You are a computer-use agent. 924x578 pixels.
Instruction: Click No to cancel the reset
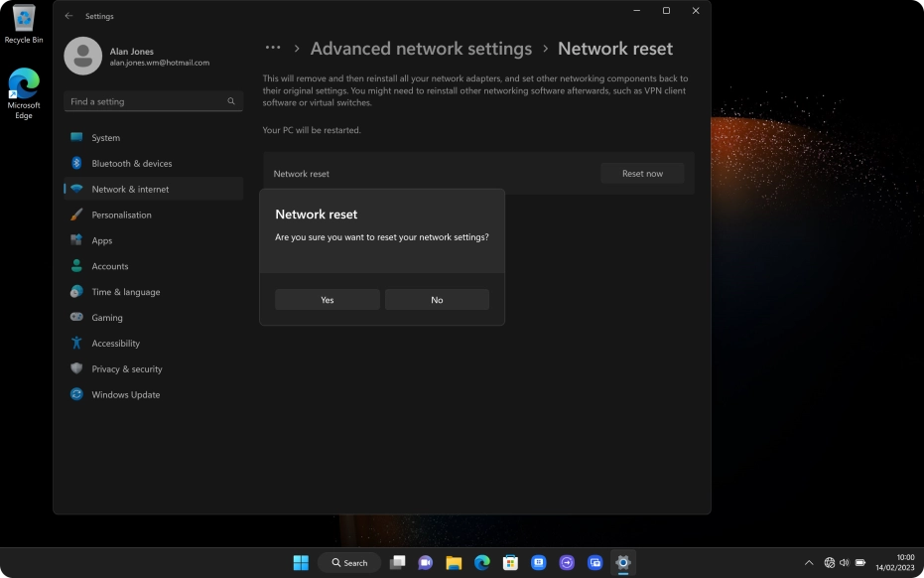pyautogui.click(x=437, y=299)
